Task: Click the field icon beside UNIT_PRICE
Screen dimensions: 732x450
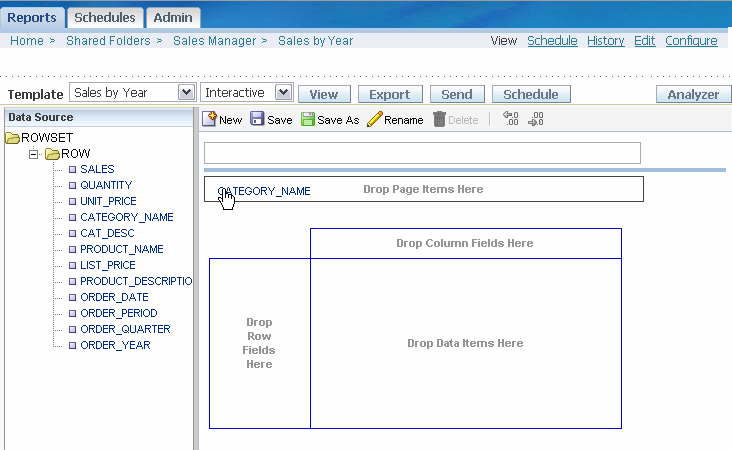Action: 72,202
